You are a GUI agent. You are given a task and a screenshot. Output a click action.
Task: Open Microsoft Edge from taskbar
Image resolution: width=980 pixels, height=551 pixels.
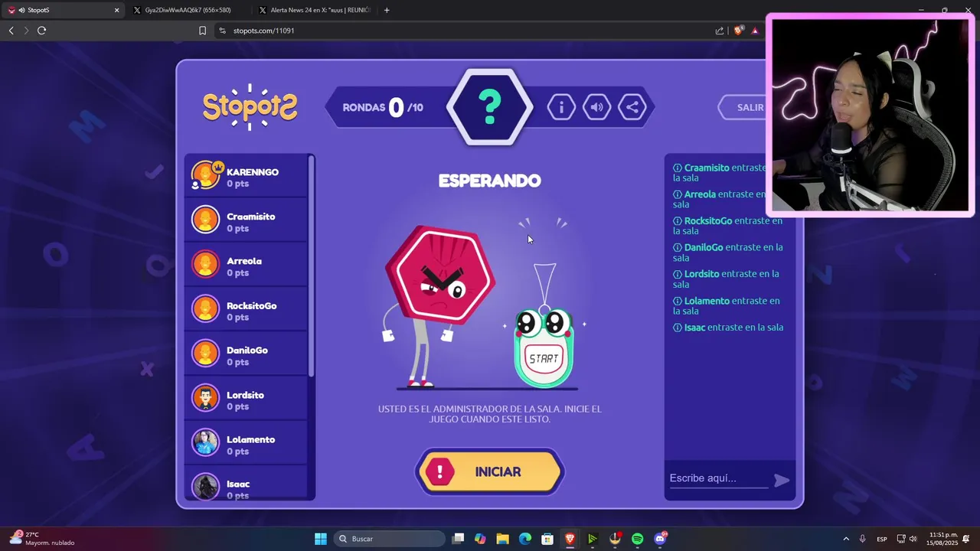click(525, 539)
